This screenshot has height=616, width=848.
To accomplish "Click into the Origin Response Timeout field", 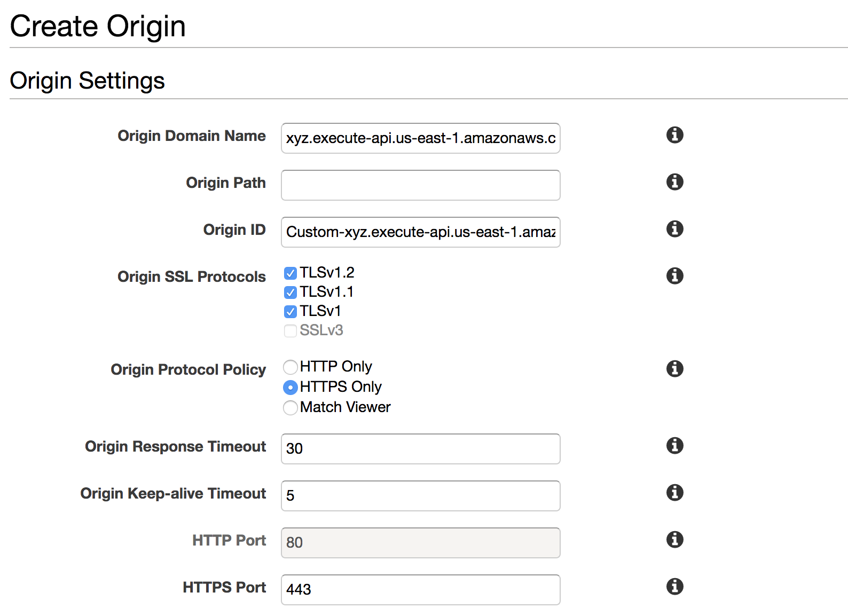I will (420, 449).
